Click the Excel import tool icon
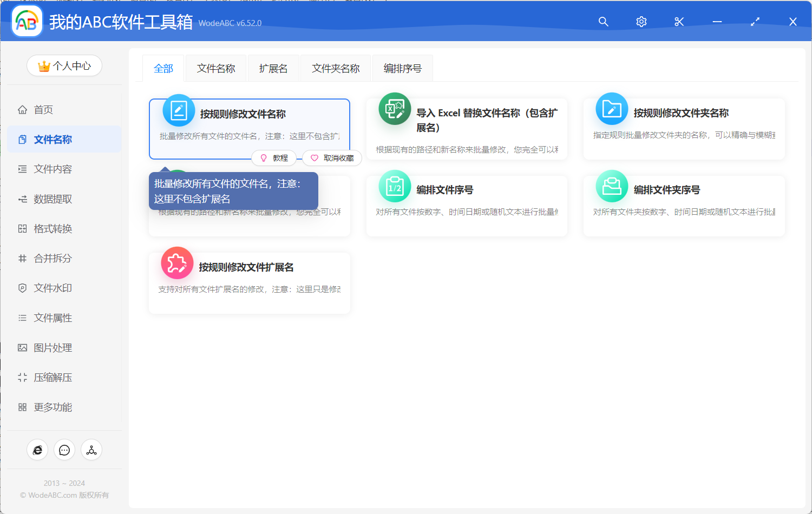Image resolution: width=812 pixels, height=514 pixels. click(395, 108)
